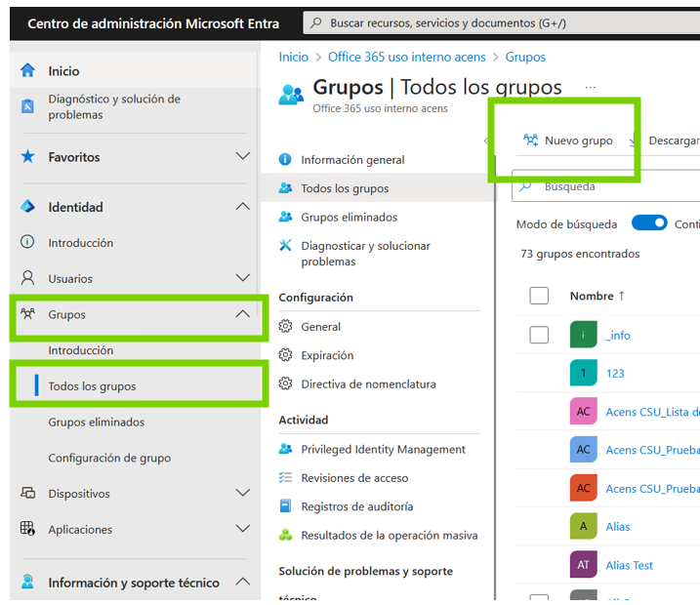Click the Información general info icon
The height and width of the screenshot is (605, 700).
point(285,159)
